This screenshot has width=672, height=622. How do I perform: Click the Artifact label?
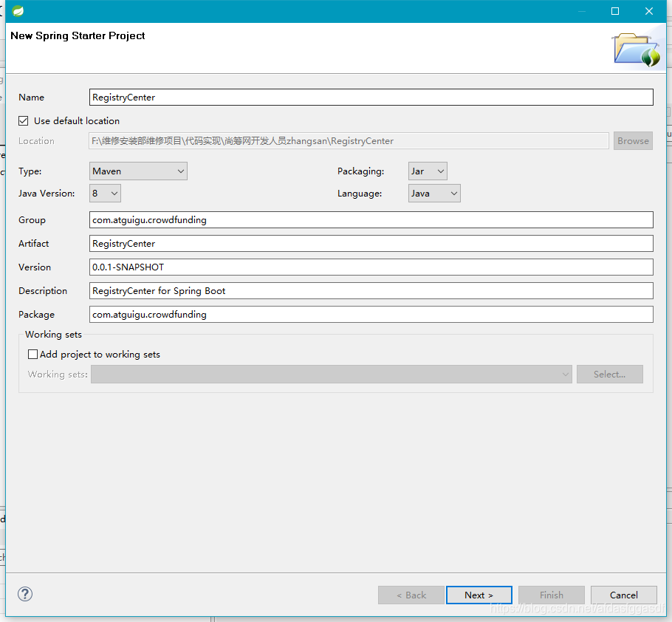click(x=34, y=244)
